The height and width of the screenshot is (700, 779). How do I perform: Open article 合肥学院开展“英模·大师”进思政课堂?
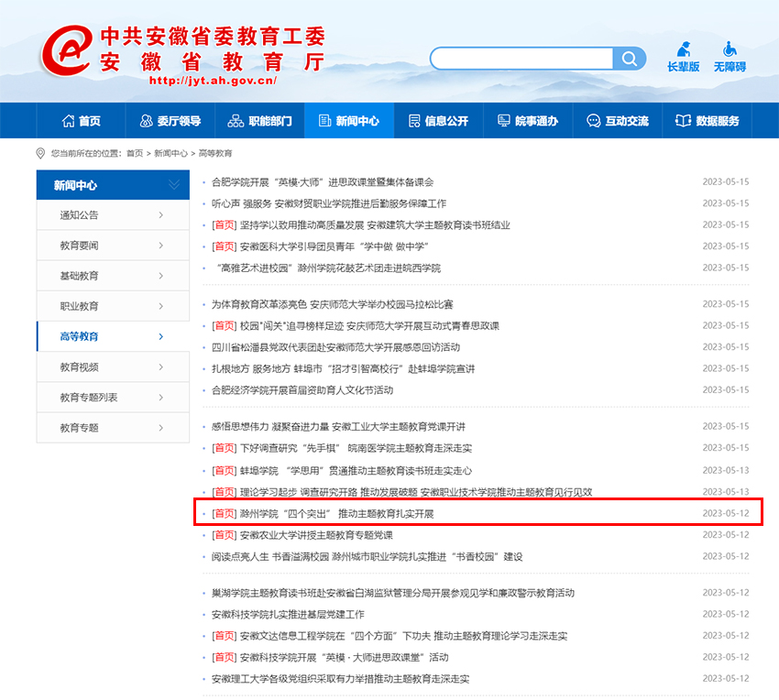coord(323,182)
